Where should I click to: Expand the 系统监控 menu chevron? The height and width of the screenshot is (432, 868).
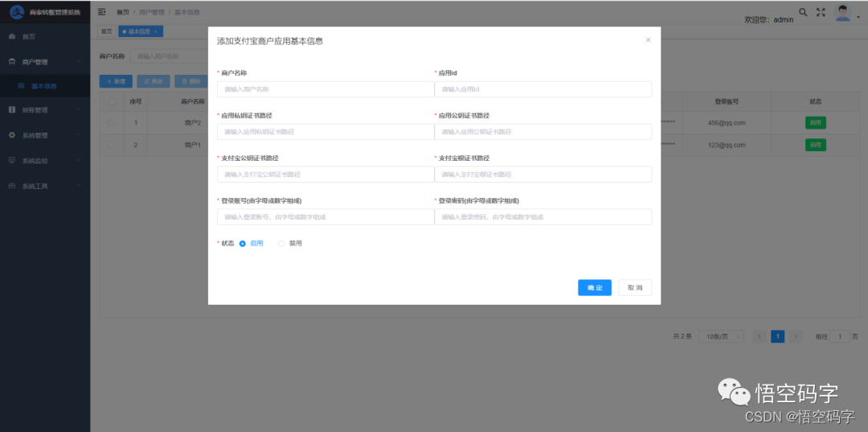(79, 161)
